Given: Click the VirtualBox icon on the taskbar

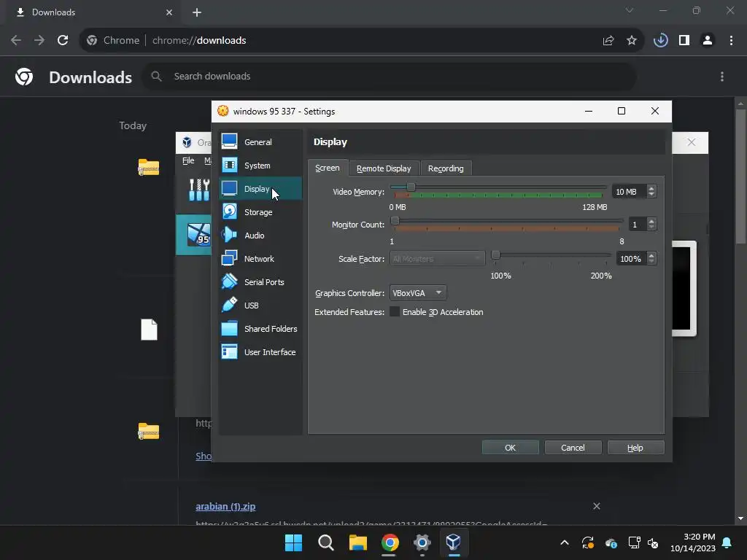Looking at the screenshot, I should pyautogui.click(x=454, y=542).
